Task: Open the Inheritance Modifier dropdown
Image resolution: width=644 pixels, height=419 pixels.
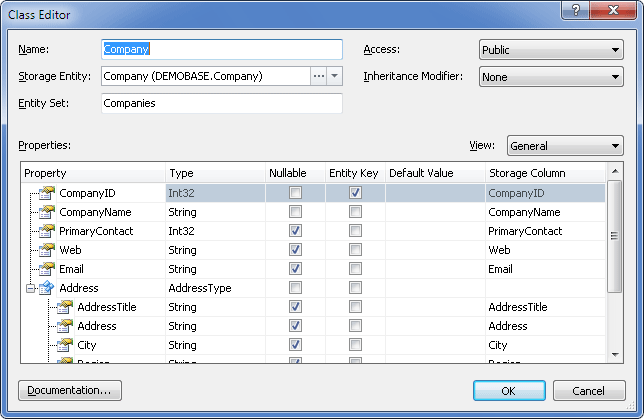Action: [551, 77]
